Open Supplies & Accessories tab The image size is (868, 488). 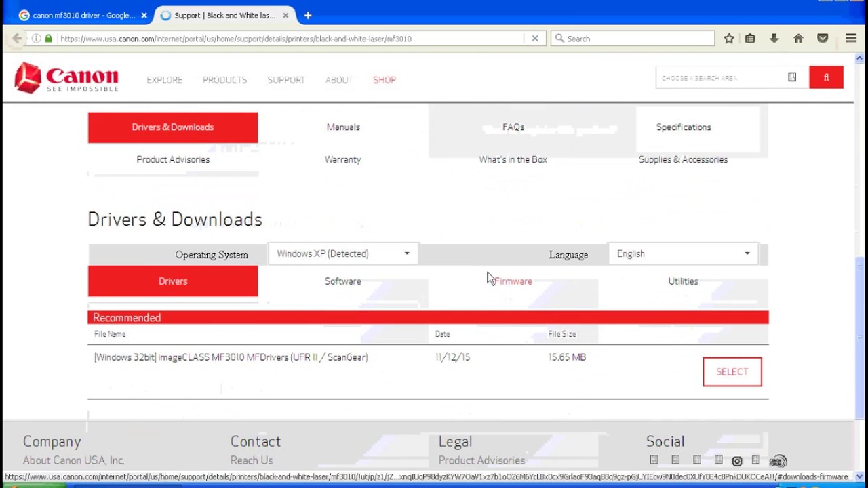click(684, 159)
